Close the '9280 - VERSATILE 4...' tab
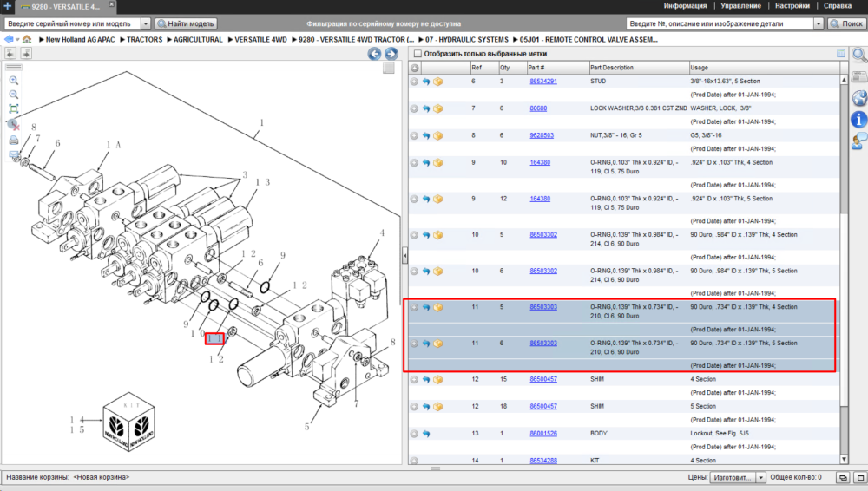 click(111, 4)
